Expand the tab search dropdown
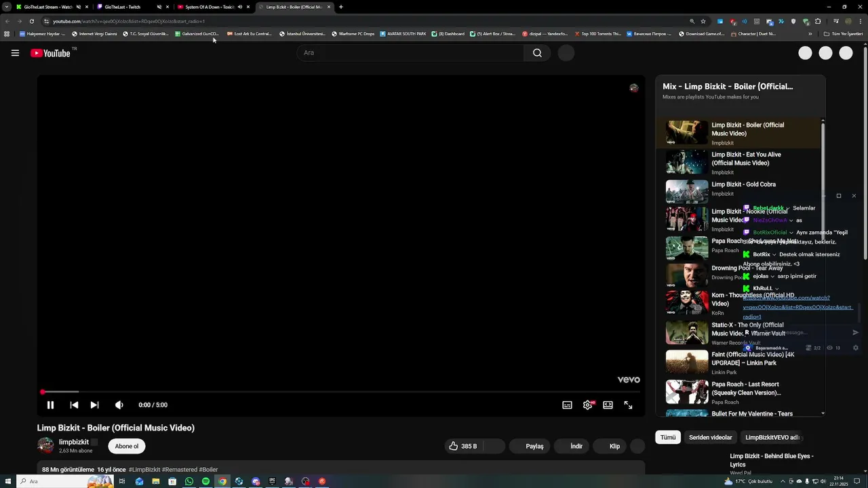This screenshot has width=868, height=488. 7,7
